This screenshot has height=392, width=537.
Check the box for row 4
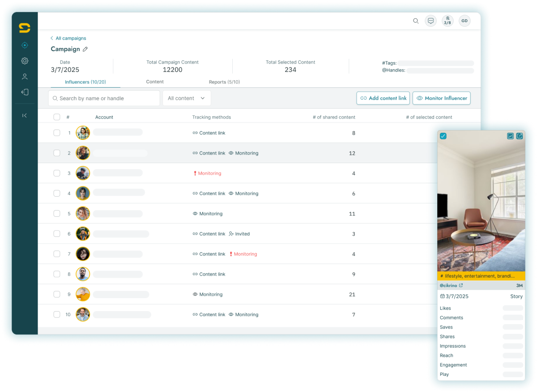pos(57,194)
